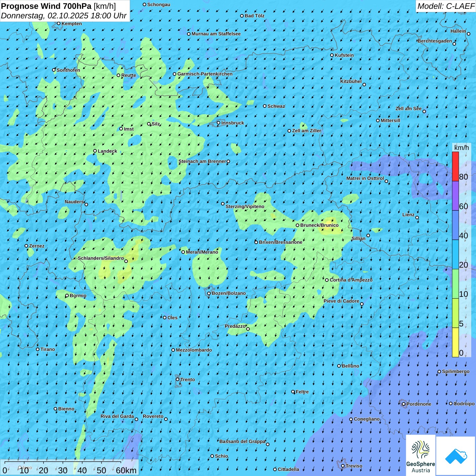Click the 'Modell: C-LAEF' label

coord(446,6)
